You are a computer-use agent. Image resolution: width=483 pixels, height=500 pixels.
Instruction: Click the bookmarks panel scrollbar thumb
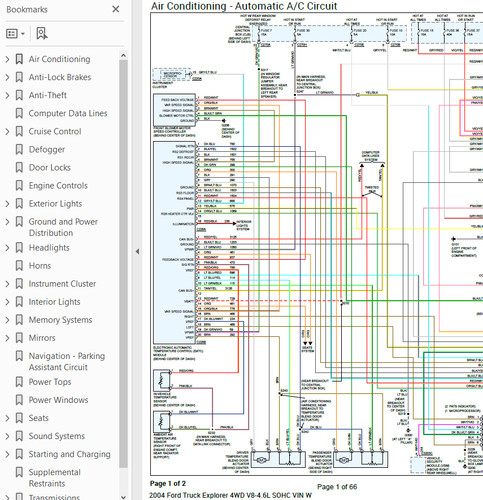[123, 264]
